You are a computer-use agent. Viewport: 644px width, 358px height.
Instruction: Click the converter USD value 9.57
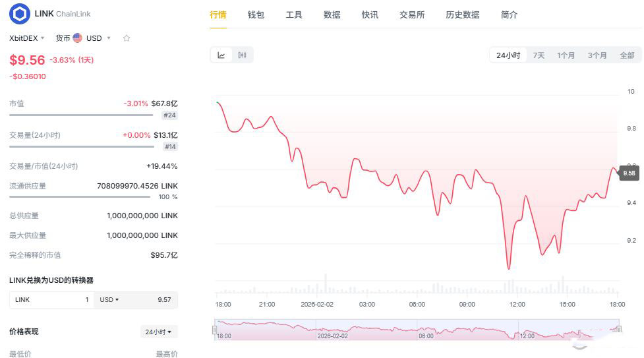[x=164, y=300]
